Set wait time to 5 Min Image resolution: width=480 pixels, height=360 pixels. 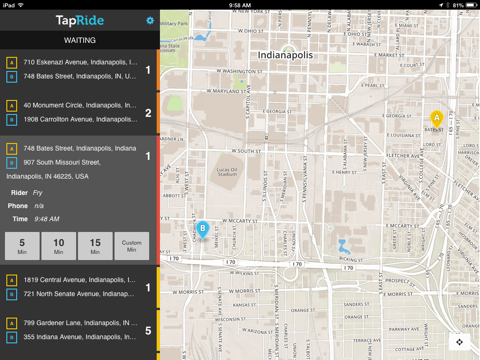[x=22, y=246]
